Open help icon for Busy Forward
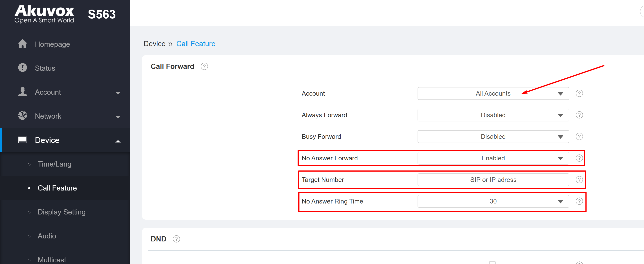 pos(579,137)
